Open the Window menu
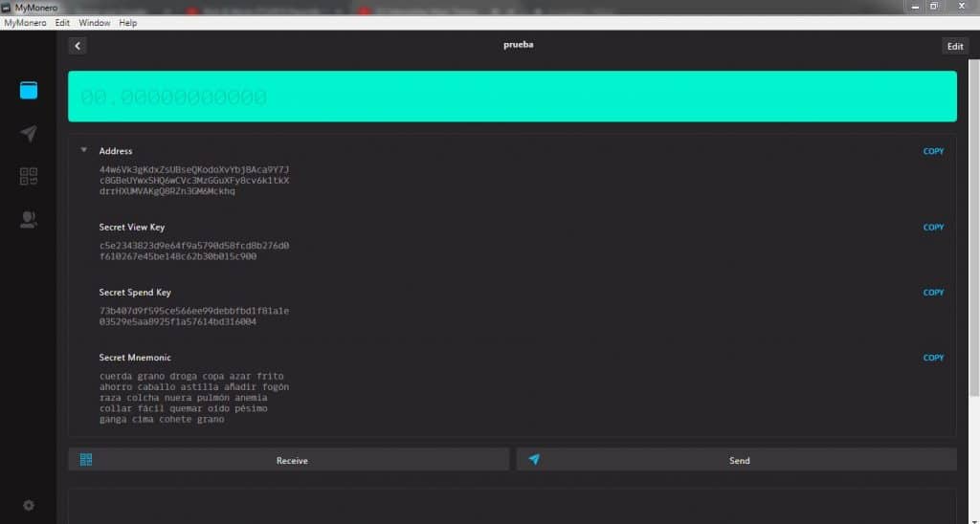The width and height of the screenshot is (980, 524). [x=95, y=23]
